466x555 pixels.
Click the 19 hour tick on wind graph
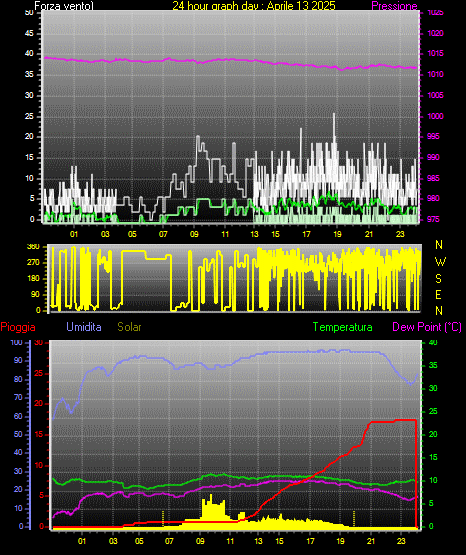tap(337, 234)
